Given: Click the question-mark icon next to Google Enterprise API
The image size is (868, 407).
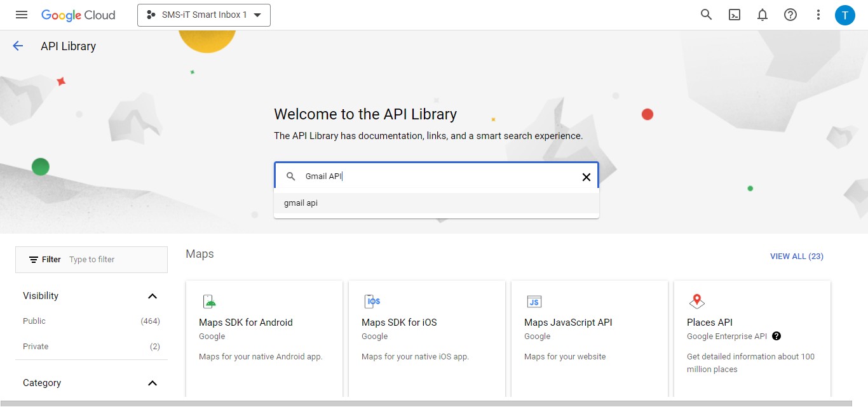Looking at the screenshot, I should (776, 336).
